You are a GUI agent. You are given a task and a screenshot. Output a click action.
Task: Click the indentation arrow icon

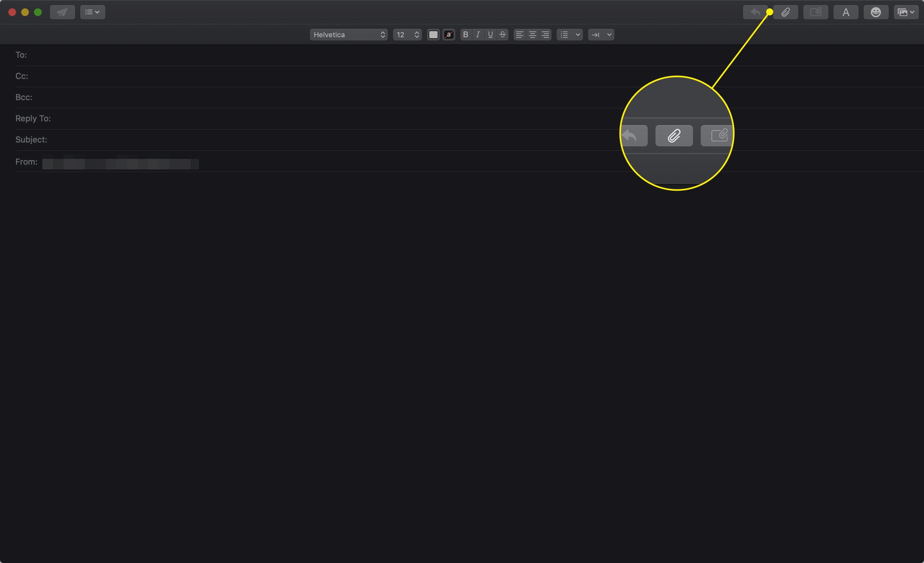(x=594, y=34)
